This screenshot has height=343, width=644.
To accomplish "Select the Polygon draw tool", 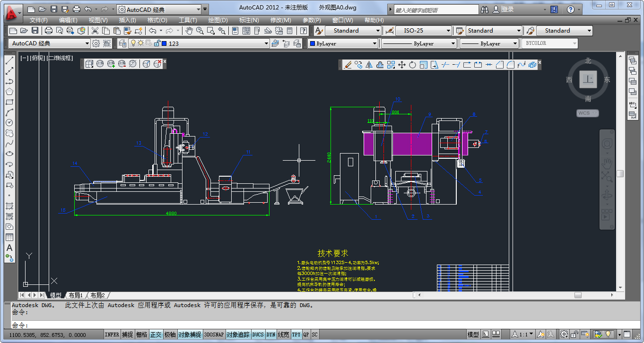I will (x=9, y=92).
